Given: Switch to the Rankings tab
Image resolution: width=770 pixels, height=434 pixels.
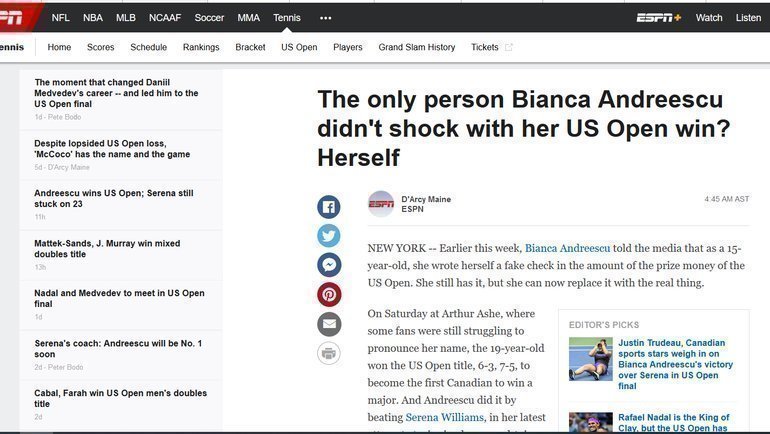Looking at the screenshot, I should 201,47.
